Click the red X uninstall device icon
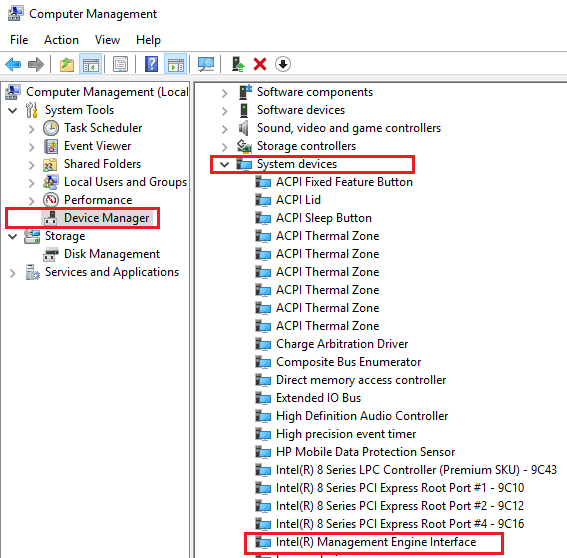Image resolution: width=567 pixels, height=558 pixels. pos(260,65)
